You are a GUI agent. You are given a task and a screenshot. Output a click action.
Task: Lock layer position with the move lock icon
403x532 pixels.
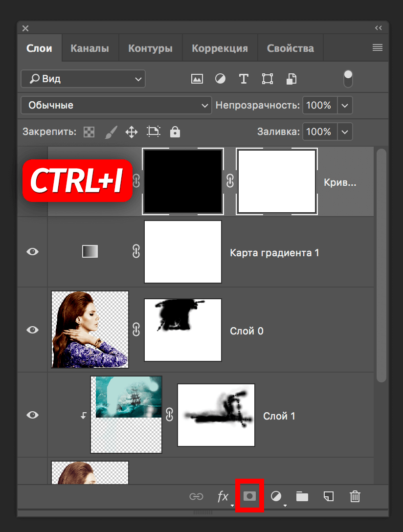pos(131,132)
